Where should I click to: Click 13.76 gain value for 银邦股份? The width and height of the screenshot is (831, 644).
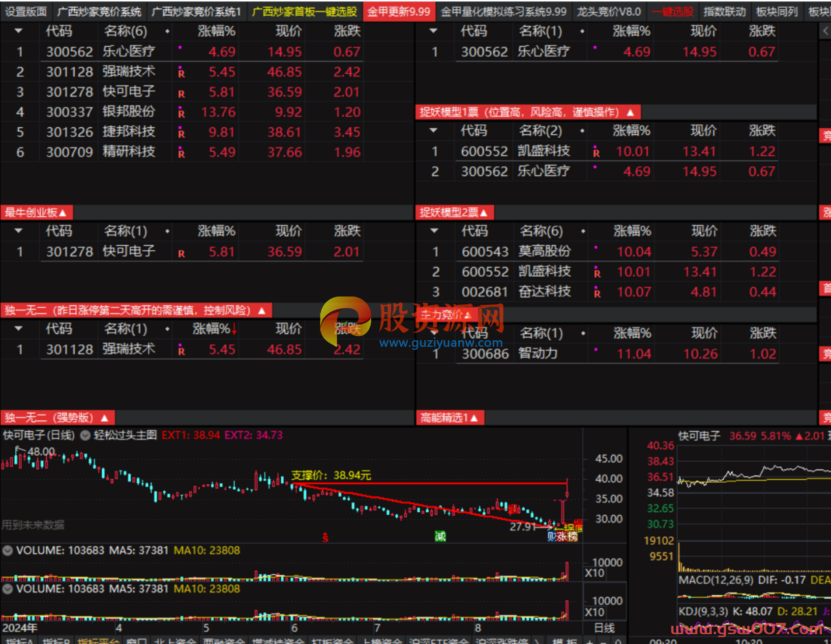218,112
